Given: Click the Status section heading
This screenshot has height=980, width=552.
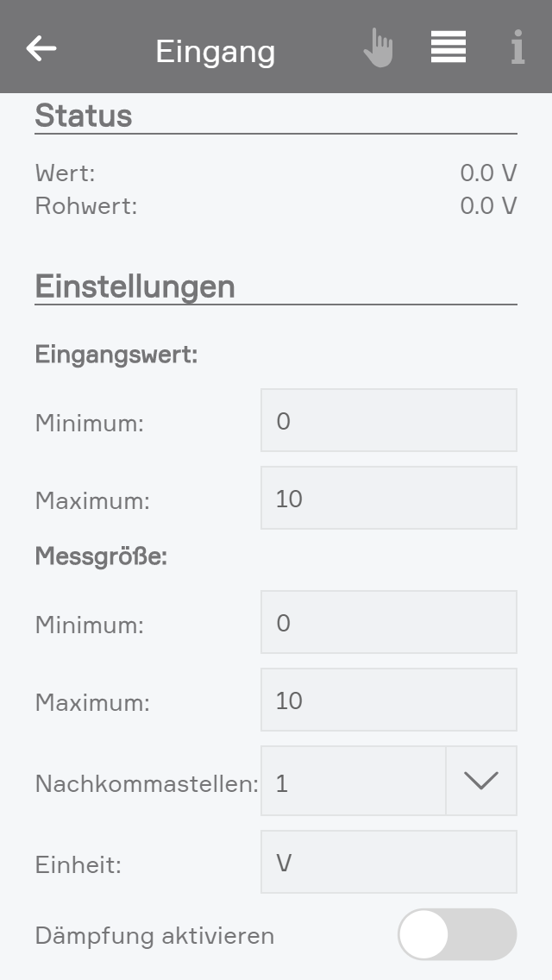Looking at the screenshot, I should coord(84,116).
